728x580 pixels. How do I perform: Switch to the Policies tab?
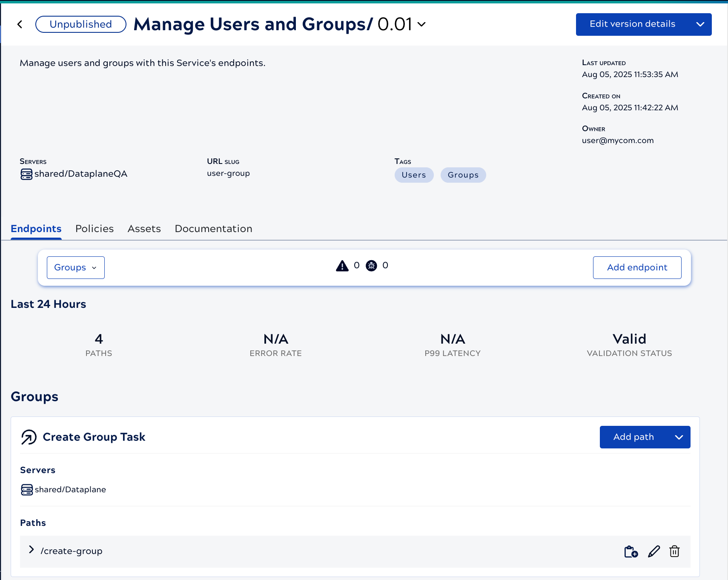95,229
